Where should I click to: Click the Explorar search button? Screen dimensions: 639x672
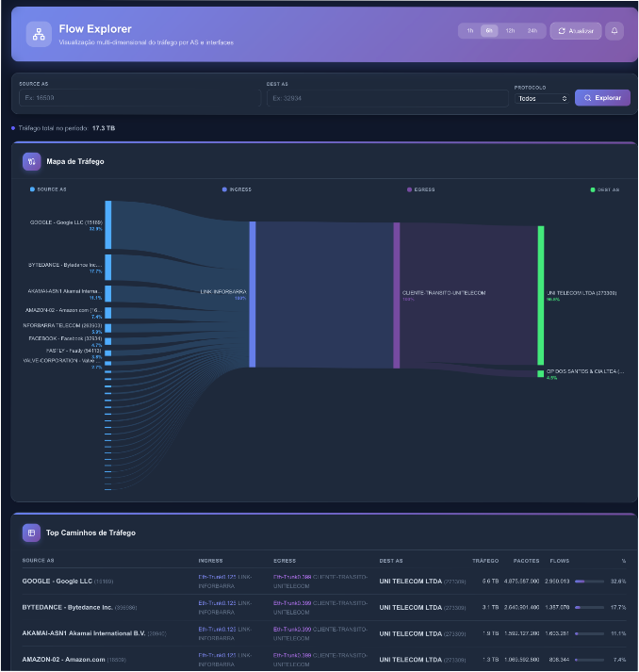coord(602,98)
